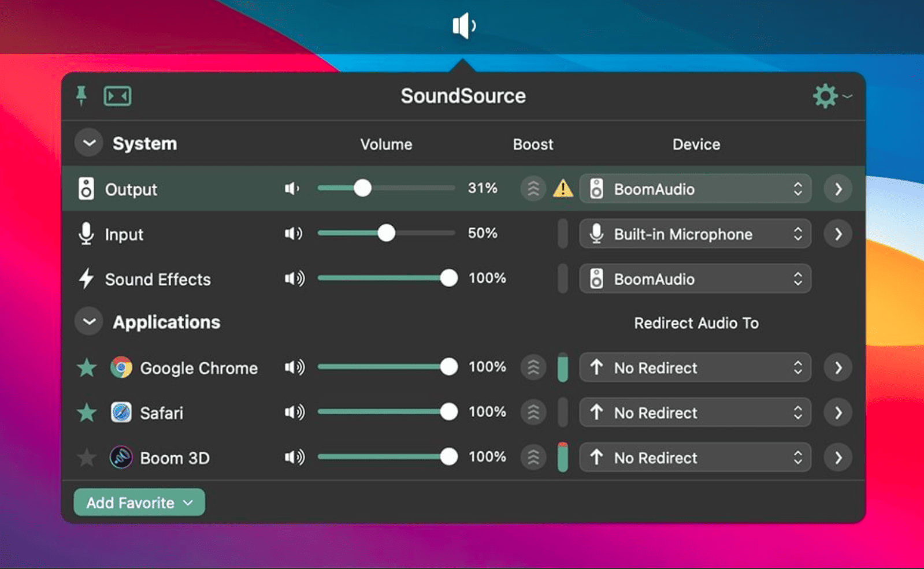
Task: Toggle Boost for Output
Action: pos(533,188)
